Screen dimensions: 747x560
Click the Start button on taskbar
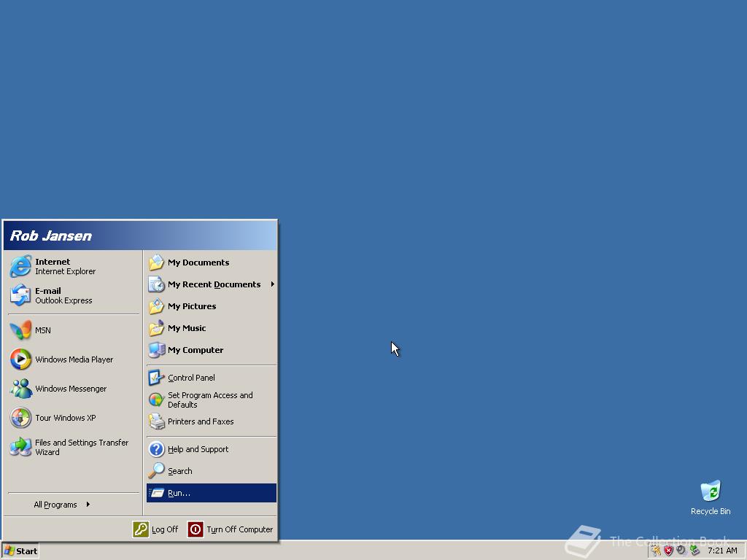tap(20, 551)
